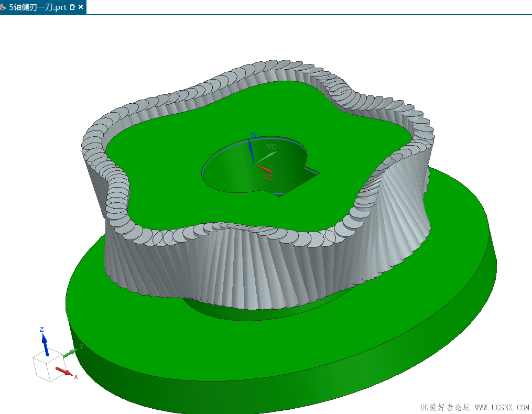Click the red X axis of the view triad
Viewport: 532px width, 414px height.
click(64, 372)
